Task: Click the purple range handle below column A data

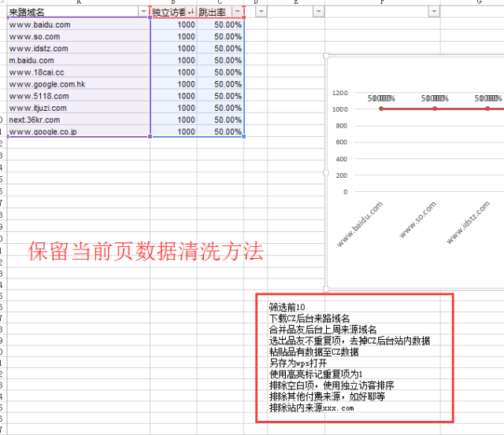Action: click(150, 136)
